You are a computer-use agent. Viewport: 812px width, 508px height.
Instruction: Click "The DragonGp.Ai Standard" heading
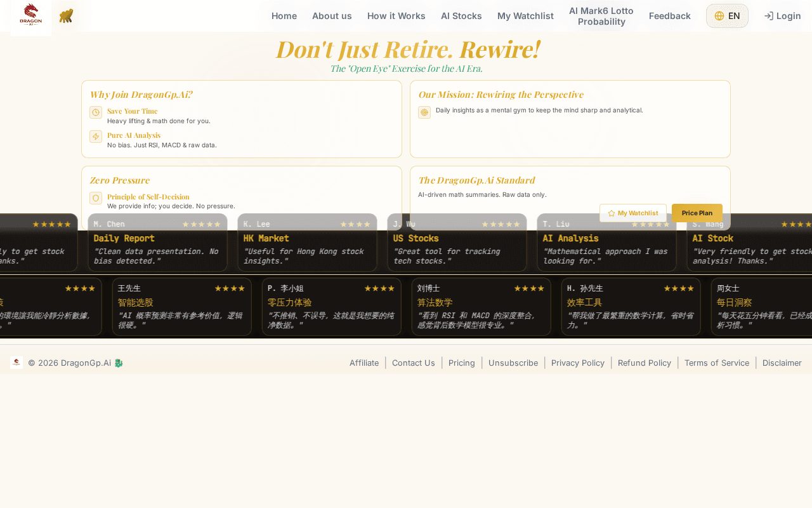(x=476, y=180)
